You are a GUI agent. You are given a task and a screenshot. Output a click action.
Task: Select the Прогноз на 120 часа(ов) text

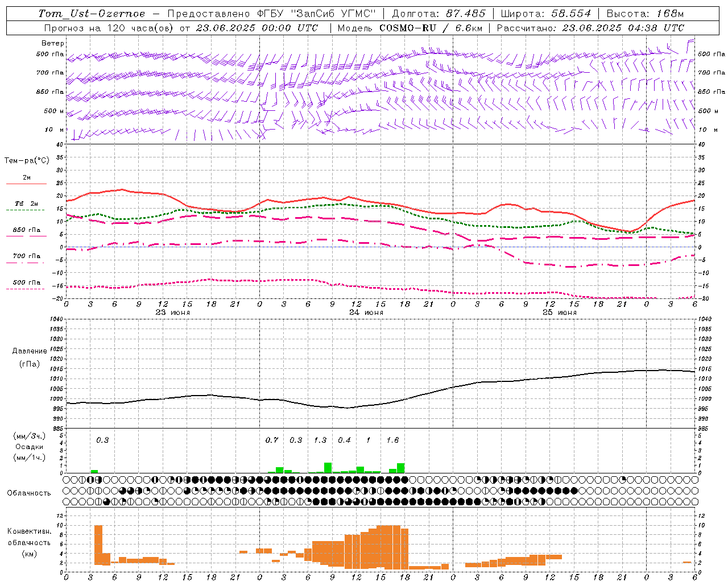click(x=110, y=28)
